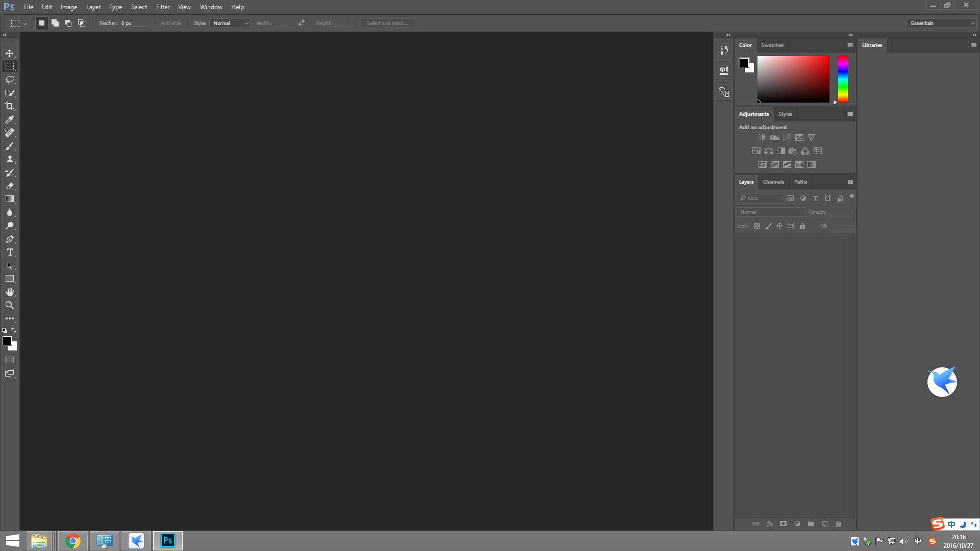Click swap width and height arrows
The image size is (980, 551).
click(301, 23)
